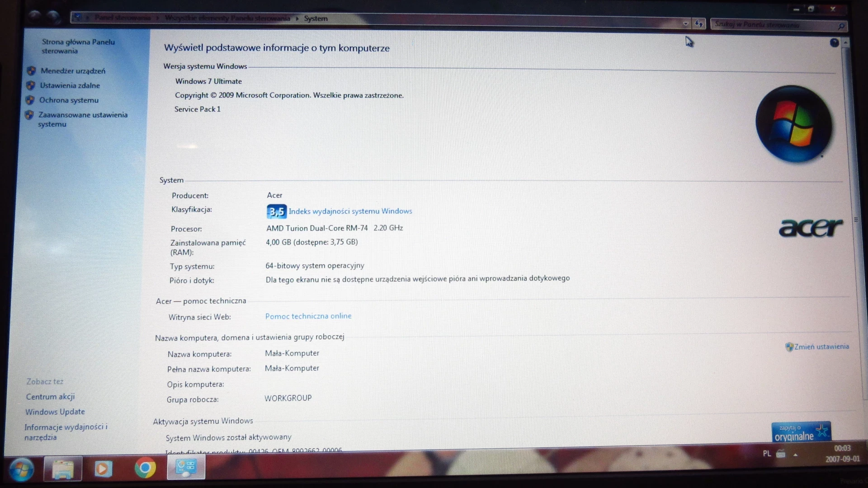Select Control Panel taskbar button
Screen dimensions: 868x488
point(186,467)
